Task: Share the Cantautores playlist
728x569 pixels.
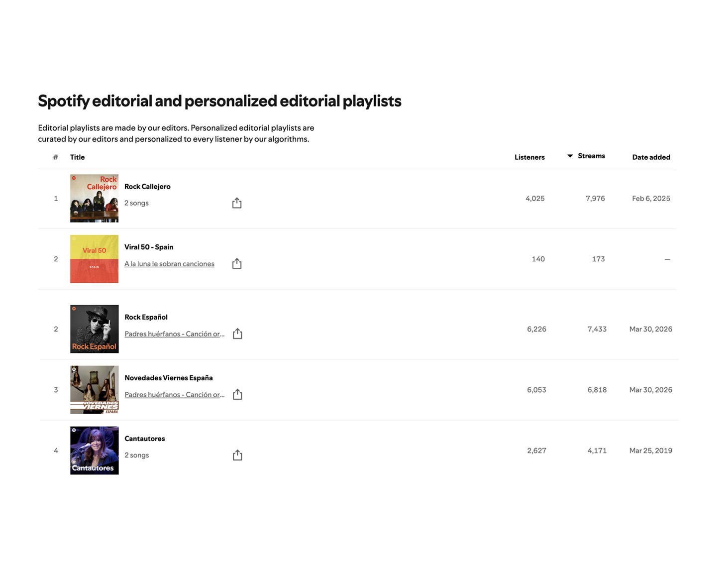Action: (x=237, y=455)
